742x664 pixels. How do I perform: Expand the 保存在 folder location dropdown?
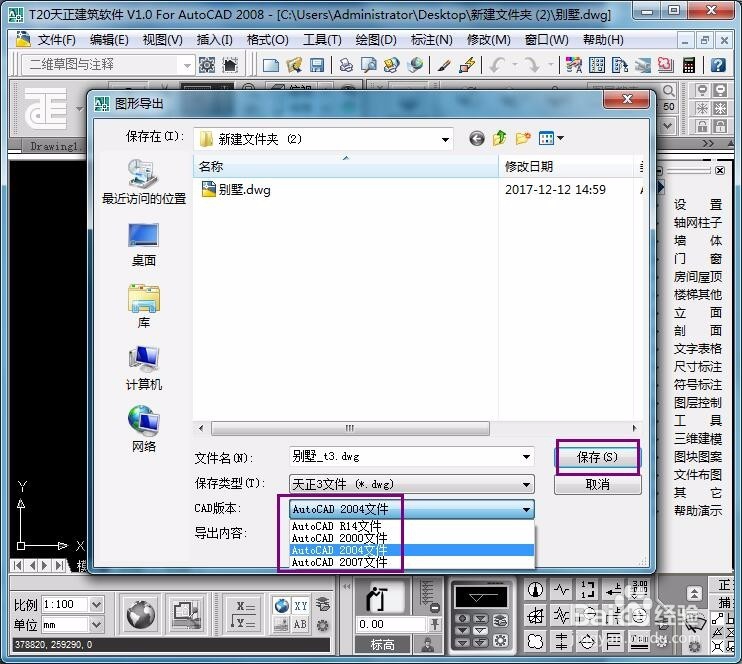tap(445, 139)
